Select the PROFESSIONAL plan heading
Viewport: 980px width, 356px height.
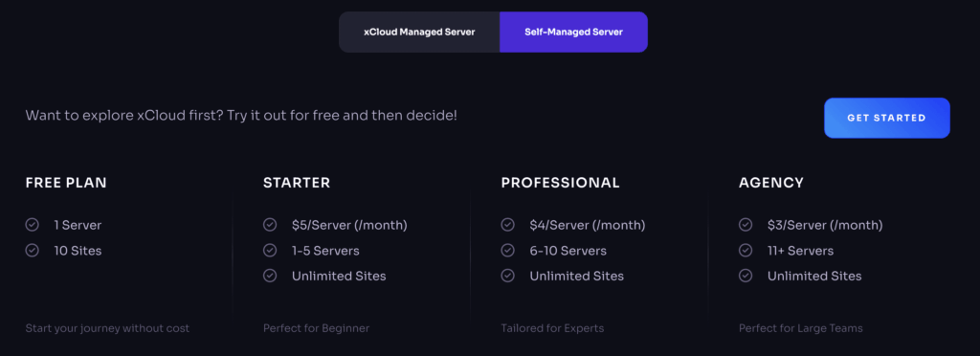pyautogui.click(x=561, y=183)
